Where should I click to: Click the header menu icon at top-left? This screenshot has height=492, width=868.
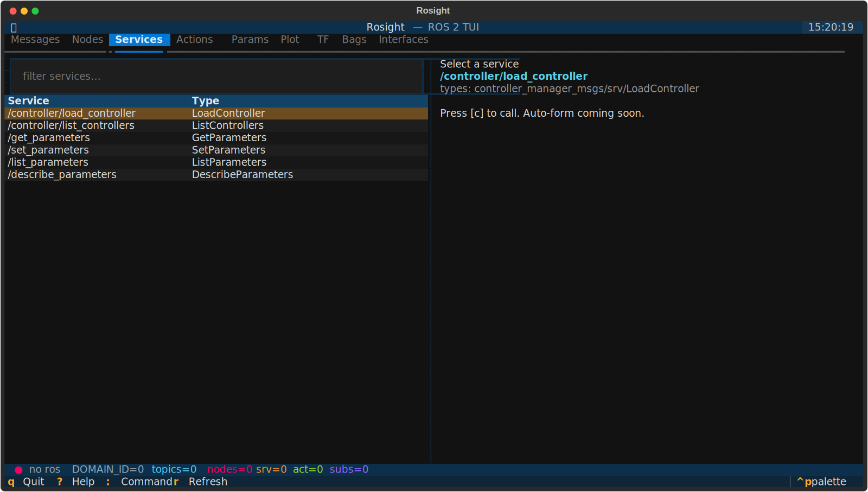click(14, 28)
